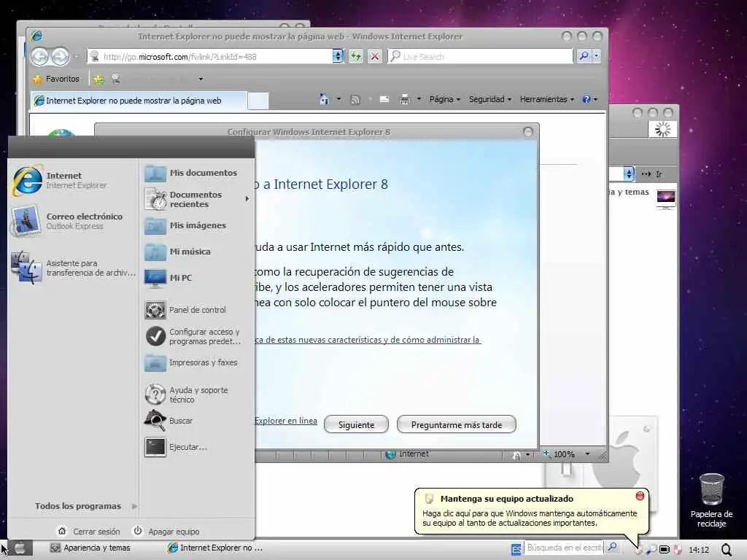Viewport: 747px width, 560px height.
Task: Open Mi PC
Action: [x=169, y=278]
